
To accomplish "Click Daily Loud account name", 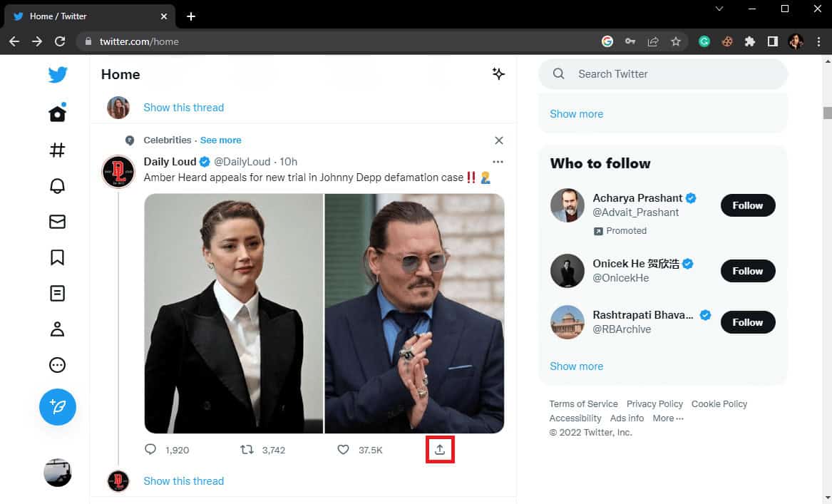I will coord(170,162).
